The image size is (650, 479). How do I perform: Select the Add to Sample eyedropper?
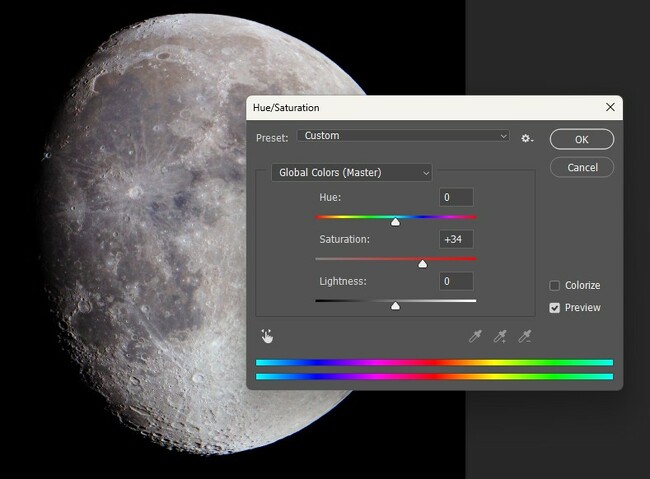(500, 336)
